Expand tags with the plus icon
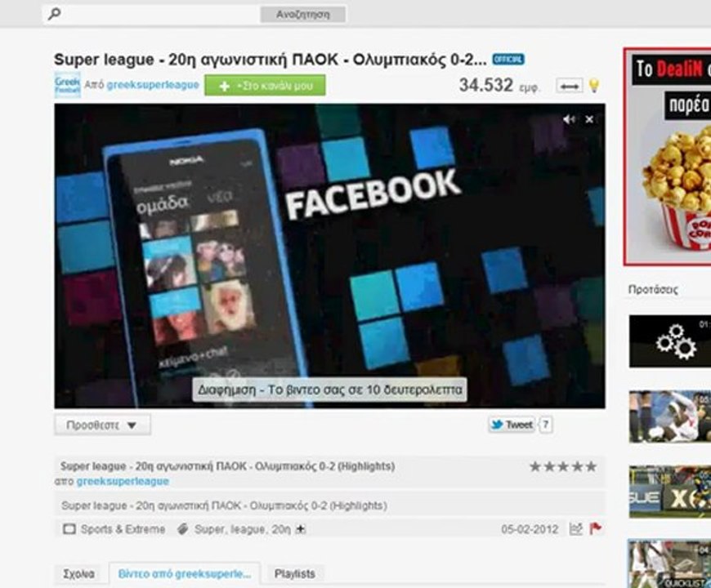This screenshot has height=588, width=711. click(x=301, y=529)
